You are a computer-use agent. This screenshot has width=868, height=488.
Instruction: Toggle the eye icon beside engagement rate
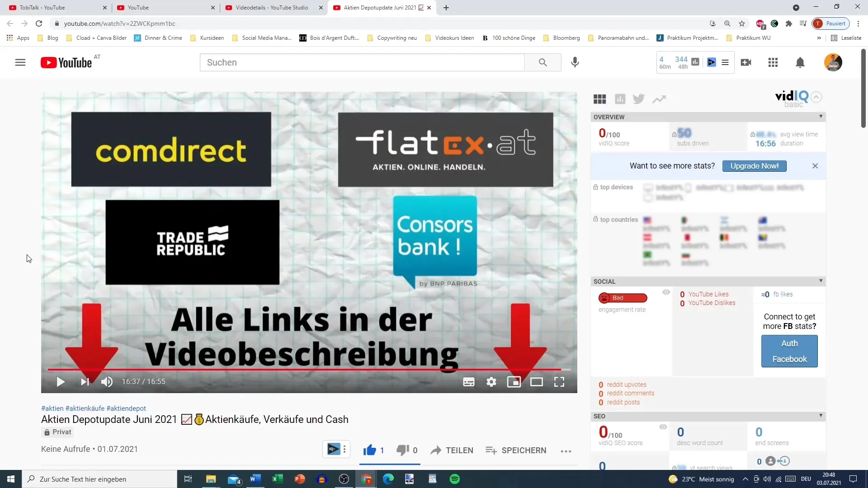(x=666, y=292)
